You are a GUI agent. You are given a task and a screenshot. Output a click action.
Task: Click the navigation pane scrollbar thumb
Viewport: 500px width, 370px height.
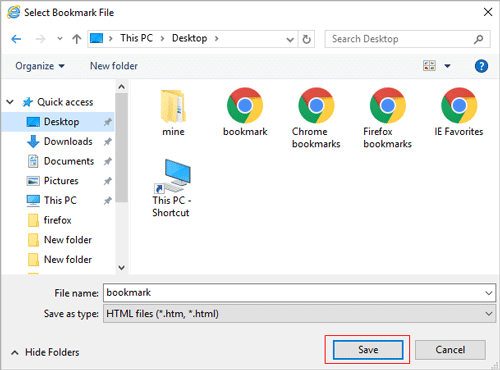122,147
